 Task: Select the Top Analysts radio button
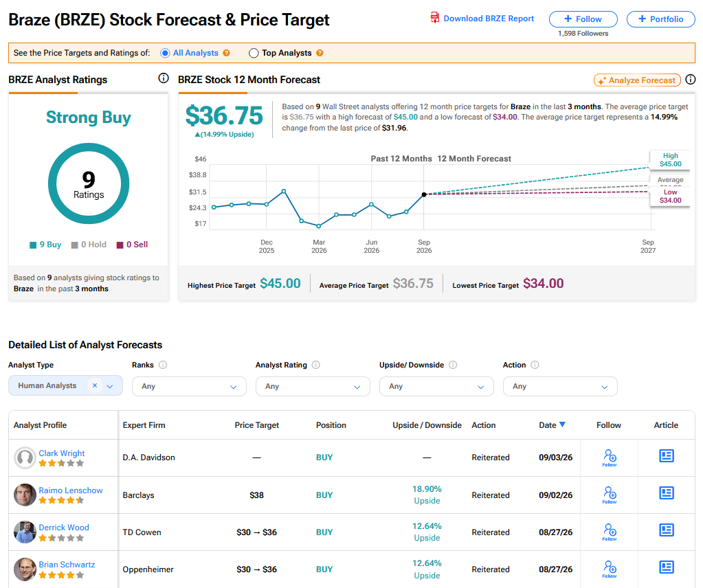click(254, 54)
